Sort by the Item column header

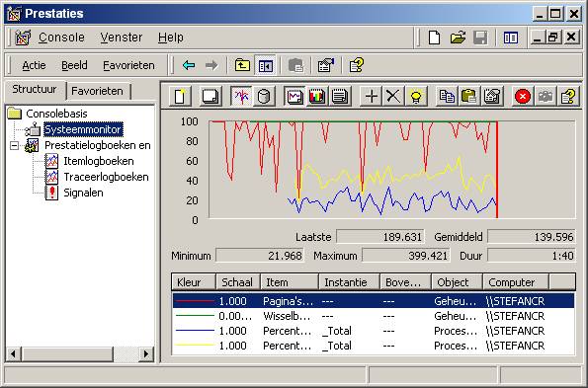pos(290,282)
